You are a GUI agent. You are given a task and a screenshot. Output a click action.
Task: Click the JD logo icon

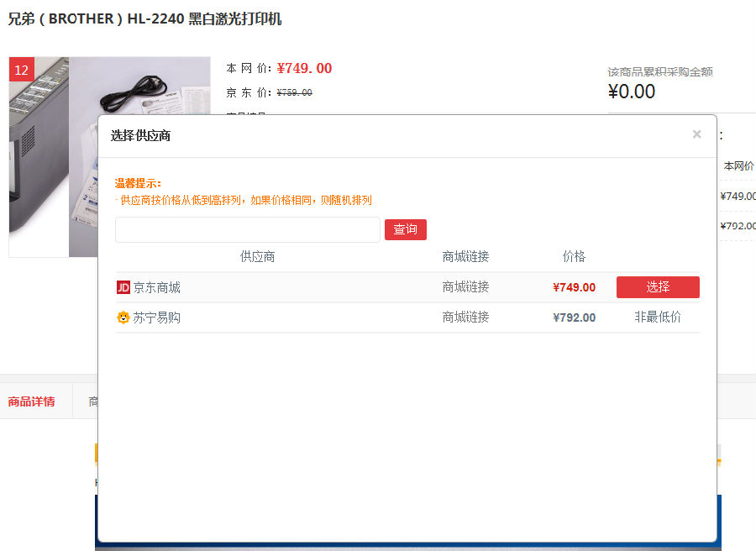point(123,287)
